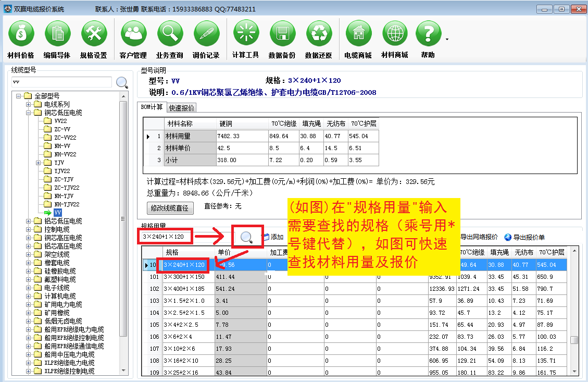Click 导出报价单 export link

click(524, 238)
